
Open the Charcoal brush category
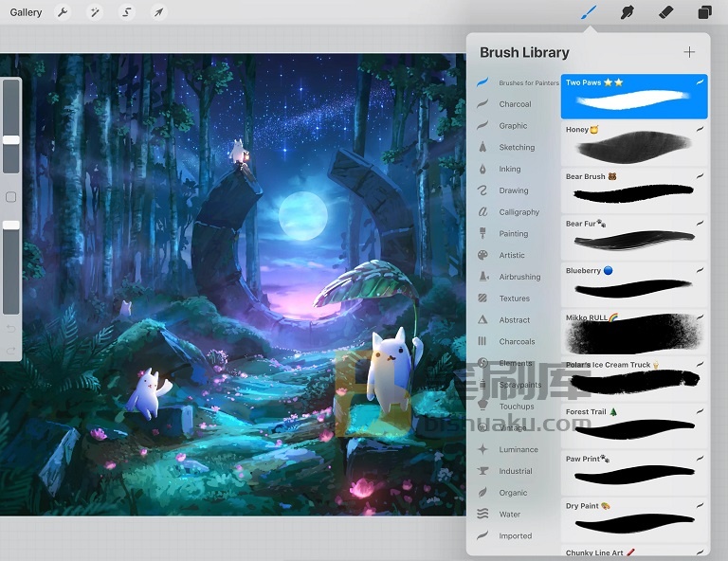tap(515, 104)
